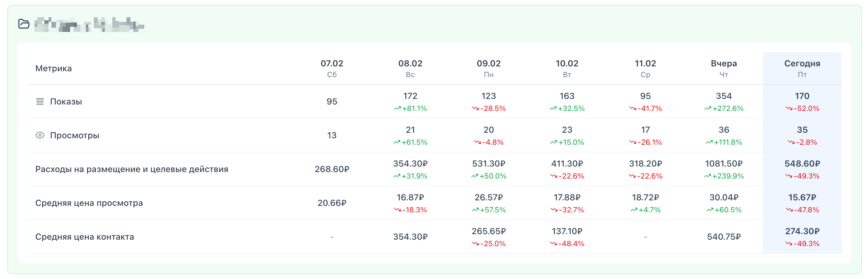The height and width of the screenshot is (279, 868).
Task: Select the Средняя цена контакта row label
Action: pyautogui.click(x=85, y=237)
